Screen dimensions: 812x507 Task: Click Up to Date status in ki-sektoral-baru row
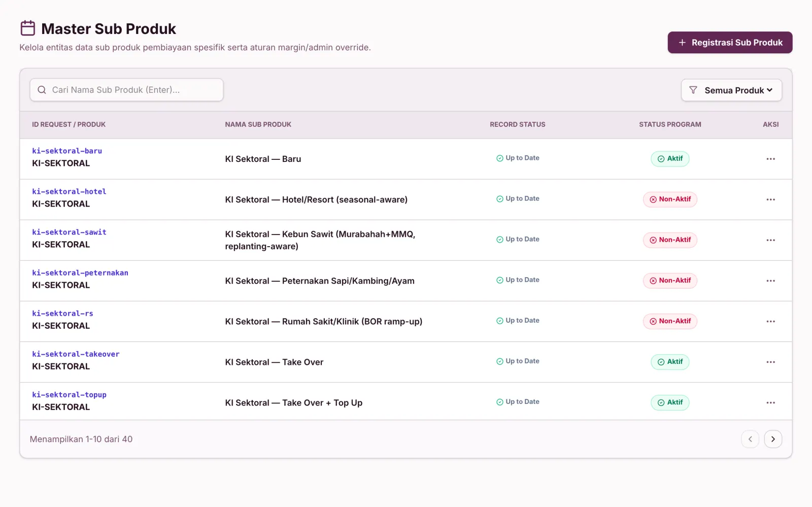coord(518,158)
